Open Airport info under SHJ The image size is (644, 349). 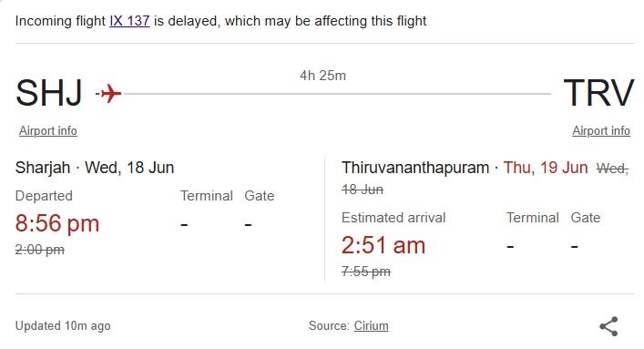[48, 130]
